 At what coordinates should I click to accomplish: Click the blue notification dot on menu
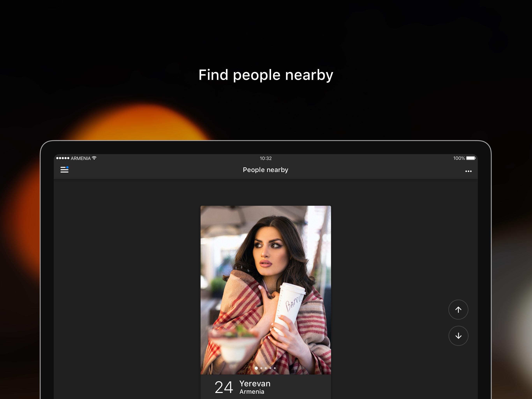(x=67, y=167)
